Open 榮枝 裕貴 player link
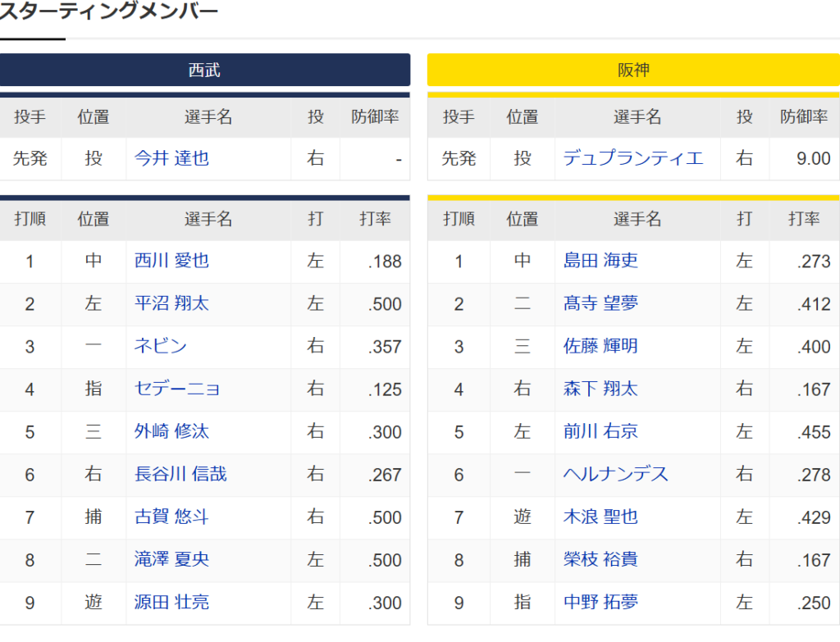The height and width of the screenshot is (642, 840). coord(600,559)
